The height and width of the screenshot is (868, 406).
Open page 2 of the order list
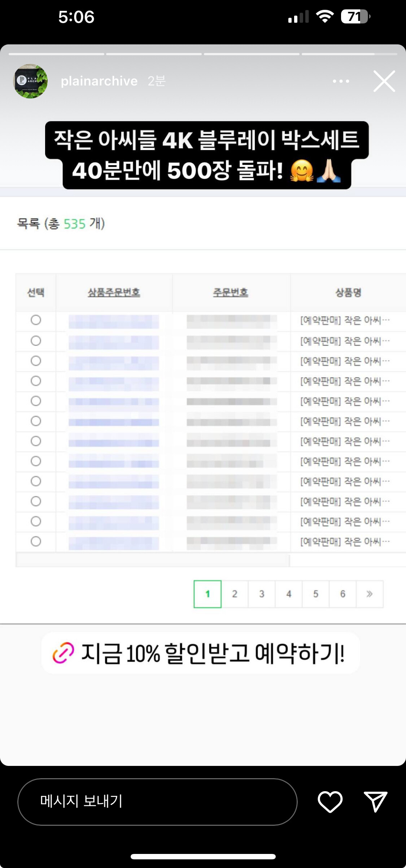[235, 594]
